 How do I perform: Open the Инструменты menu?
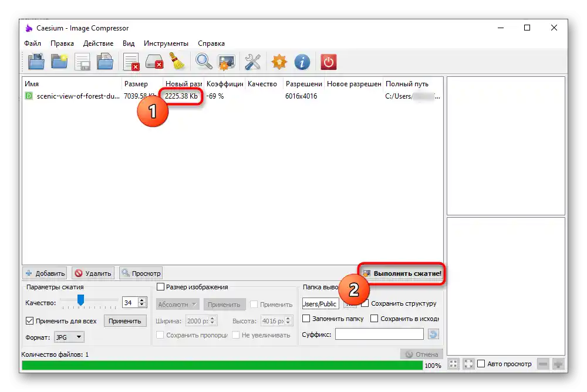coord(166,43)
